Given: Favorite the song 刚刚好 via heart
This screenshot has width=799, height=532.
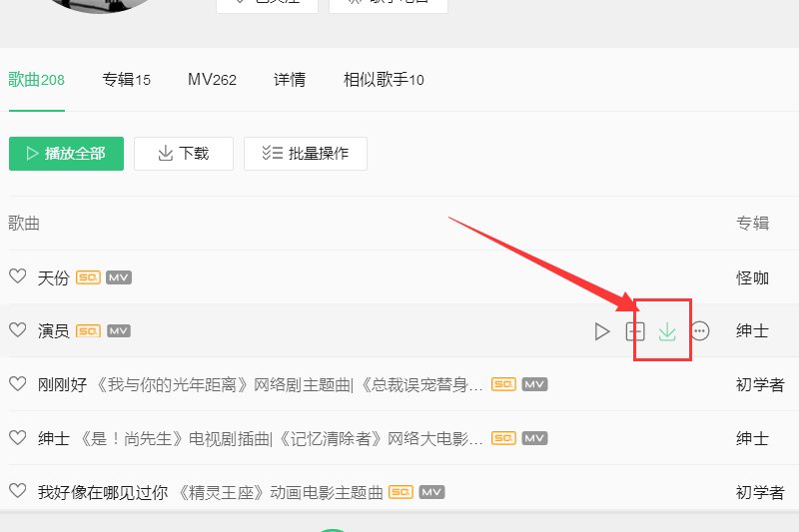Looking at the screenshot, I should point(18,383).
